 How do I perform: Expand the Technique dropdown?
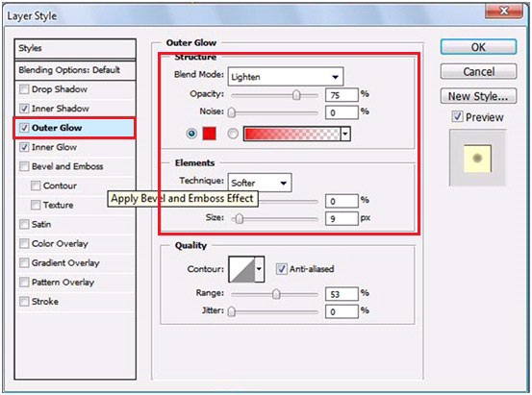coord(260,183)
